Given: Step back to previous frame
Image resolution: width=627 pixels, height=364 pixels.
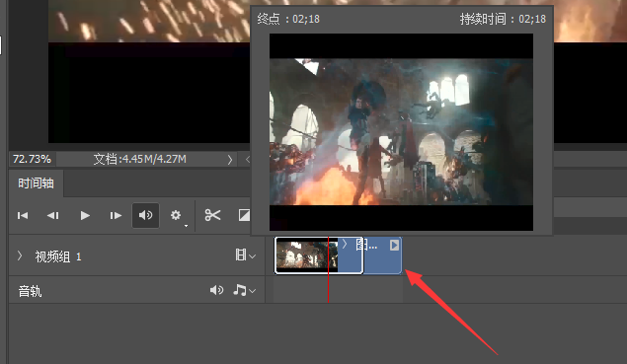Looking at the screenshot, I should click(x=53, y=216).
